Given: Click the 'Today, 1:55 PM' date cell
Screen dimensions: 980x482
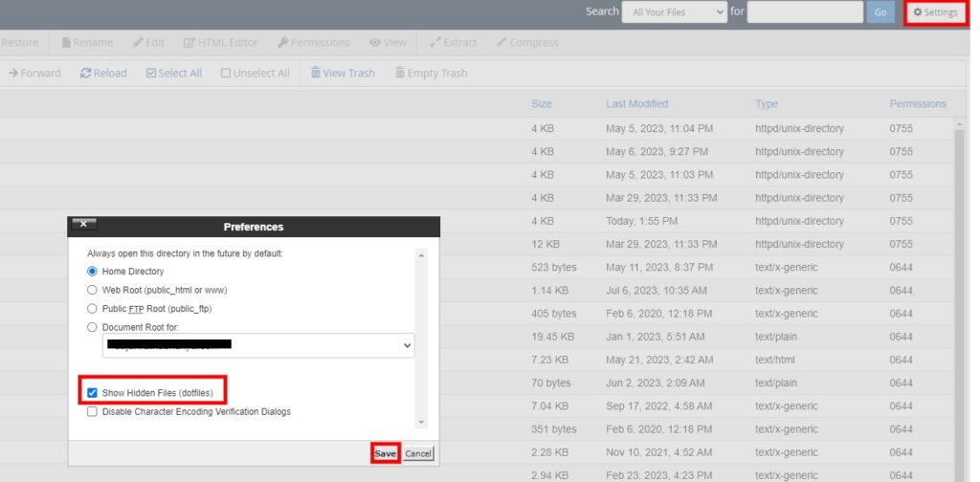Looking at the screenshot, I should tap(641, 221).
